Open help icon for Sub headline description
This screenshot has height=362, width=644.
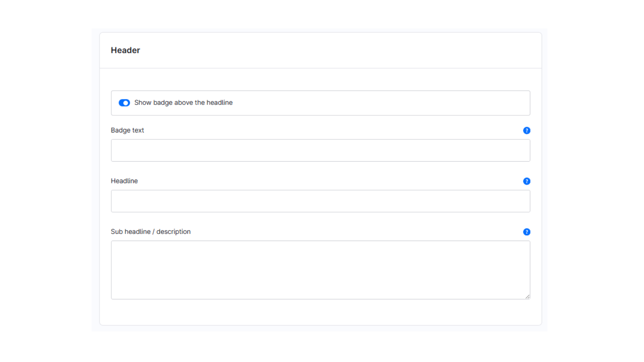(527, 232)
